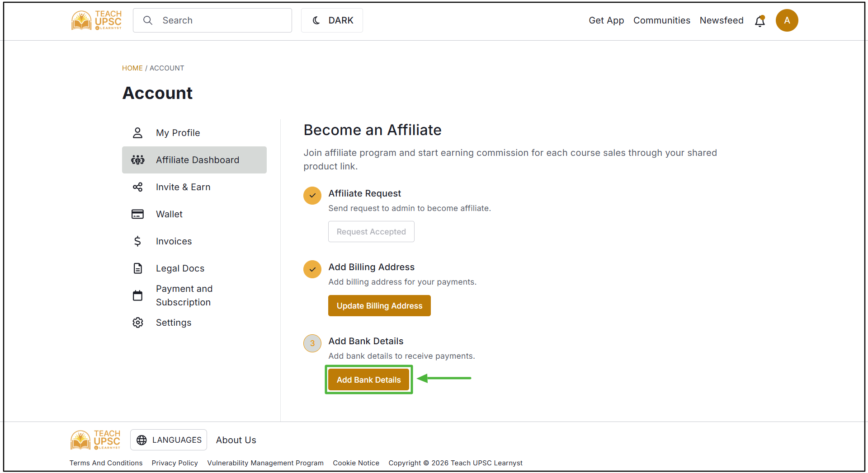Image resolution: width=868 pixels, height=473 pixels.
Task: Click the Settings gear icon
Action: [x=137, y=323]
